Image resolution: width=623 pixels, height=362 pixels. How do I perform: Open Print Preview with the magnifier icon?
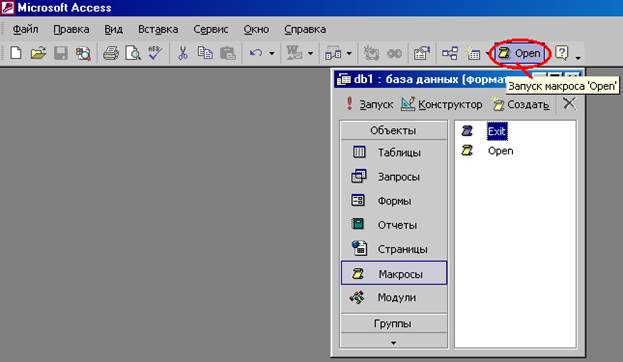pos(133,53)
